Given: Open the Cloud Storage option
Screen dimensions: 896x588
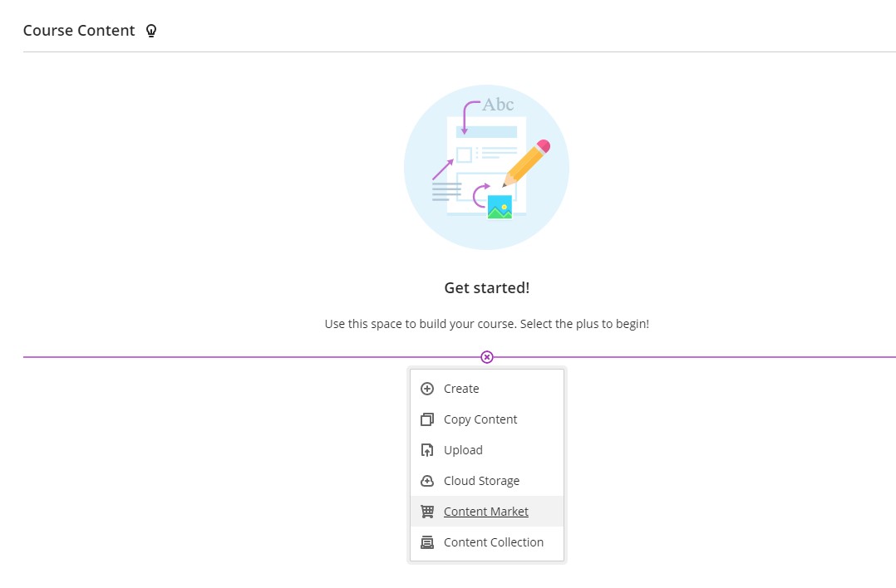Looking at the screenshot, I should [487, 481].
